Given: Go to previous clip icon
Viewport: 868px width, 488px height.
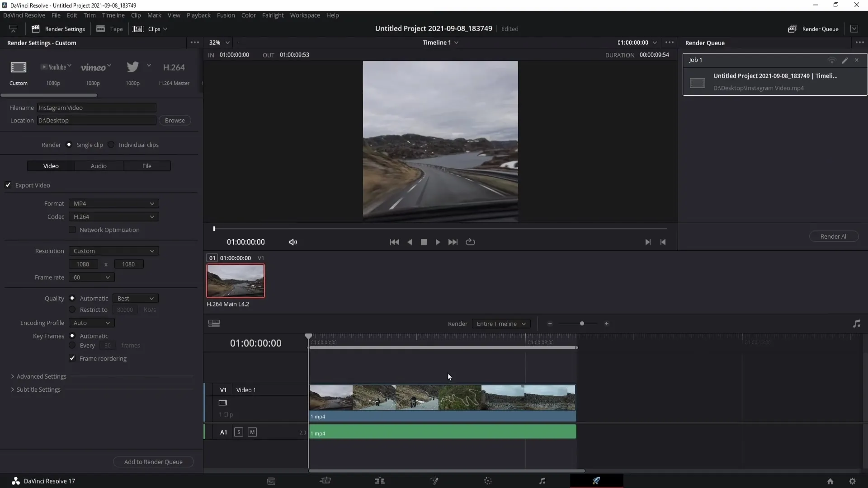Looking at the screenshot, I should pos(663,242).
